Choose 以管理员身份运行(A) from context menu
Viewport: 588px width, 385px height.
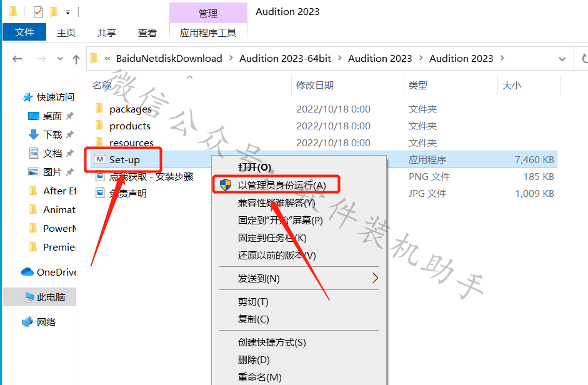[x=282, y=185]
